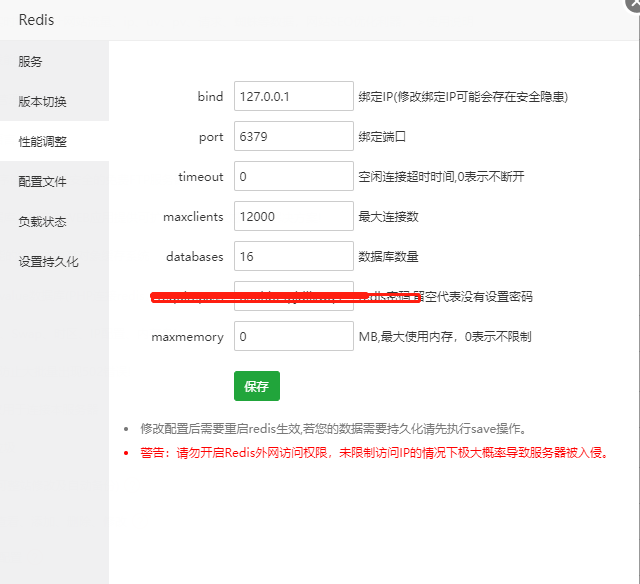Click the red 警告 warning text
The width and height of the screenshot is (640, 584).
point(375,453)
